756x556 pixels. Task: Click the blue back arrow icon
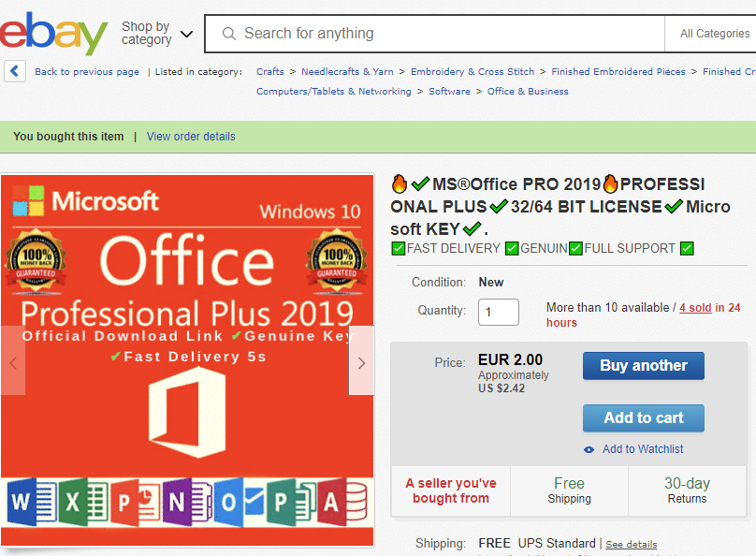[15, 71]
